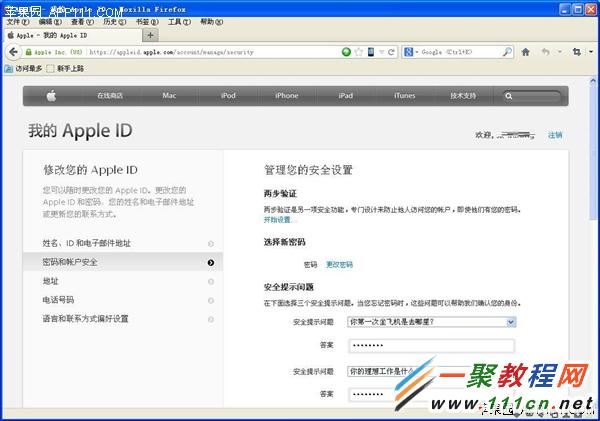Select 语言和联系方式偏好设置 sidebar item
Screen dimensions: 600x421
click(123, 318)
